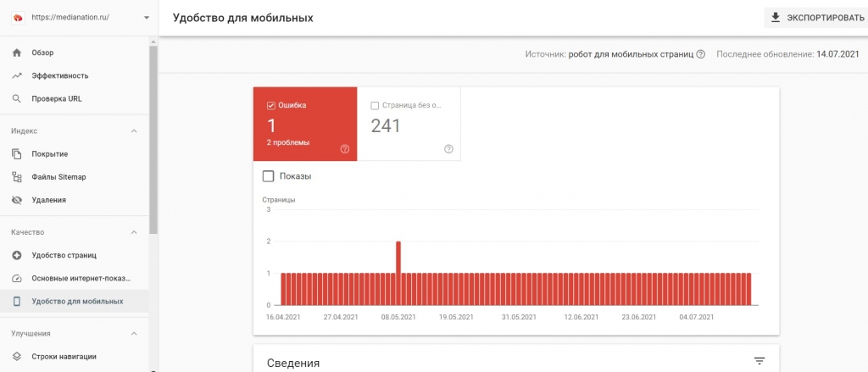Click the Проверка URL magnifier icon

coord(17,98)
